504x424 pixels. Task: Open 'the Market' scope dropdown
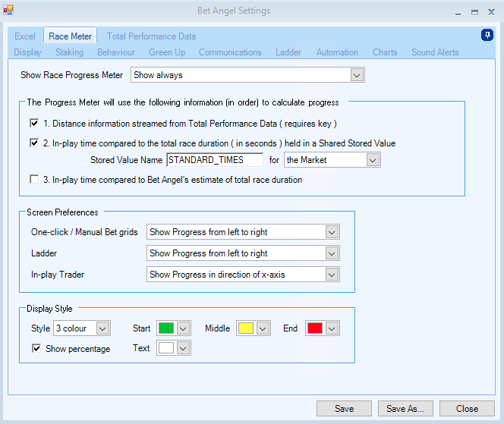(373, 160)
